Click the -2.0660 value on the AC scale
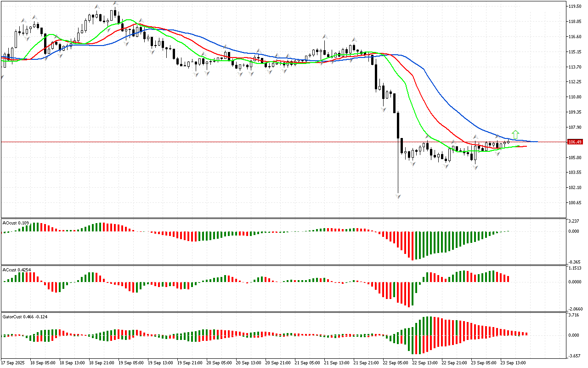The image size is (588, 368). tap(575, 309)
